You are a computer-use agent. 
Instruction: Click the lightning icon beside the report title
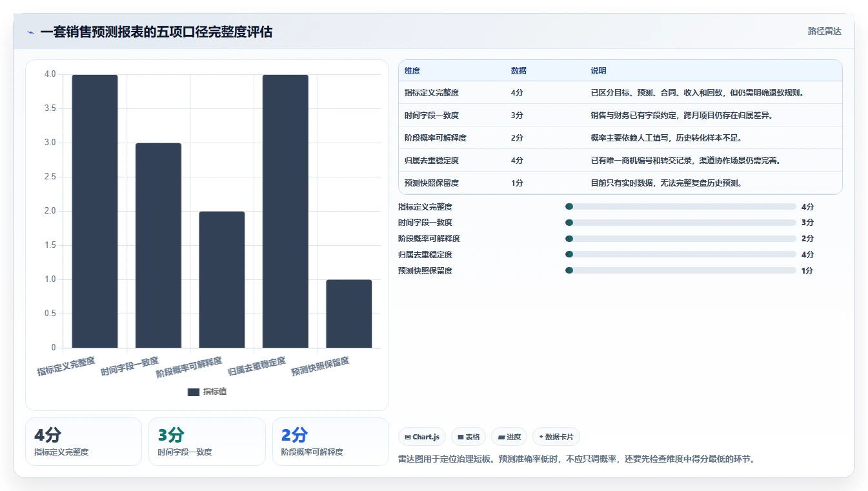point(31,32)
